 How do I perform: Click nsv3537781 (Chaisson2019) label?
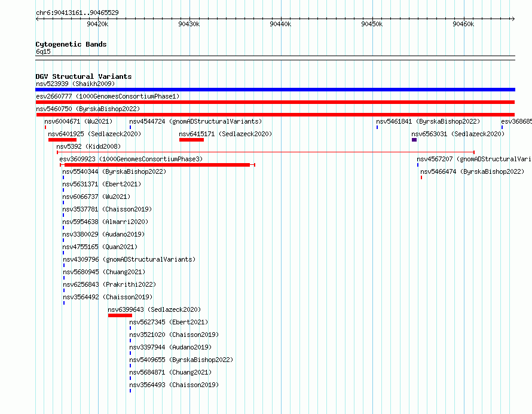[x=107, y=209]
